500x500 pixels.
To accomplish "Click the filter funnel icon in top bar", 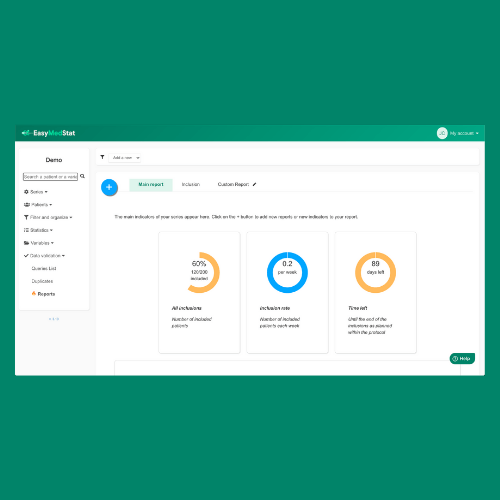I will point(102,157).
